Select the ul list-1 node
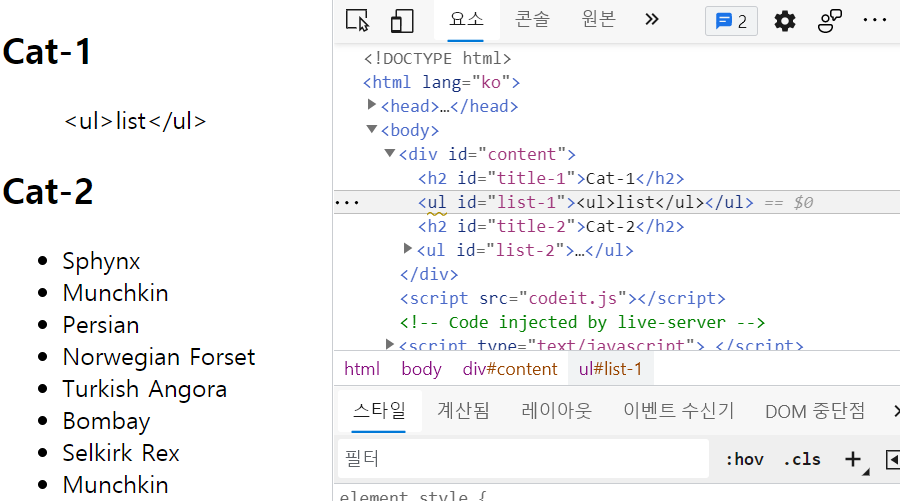 (x=585, y=203)
